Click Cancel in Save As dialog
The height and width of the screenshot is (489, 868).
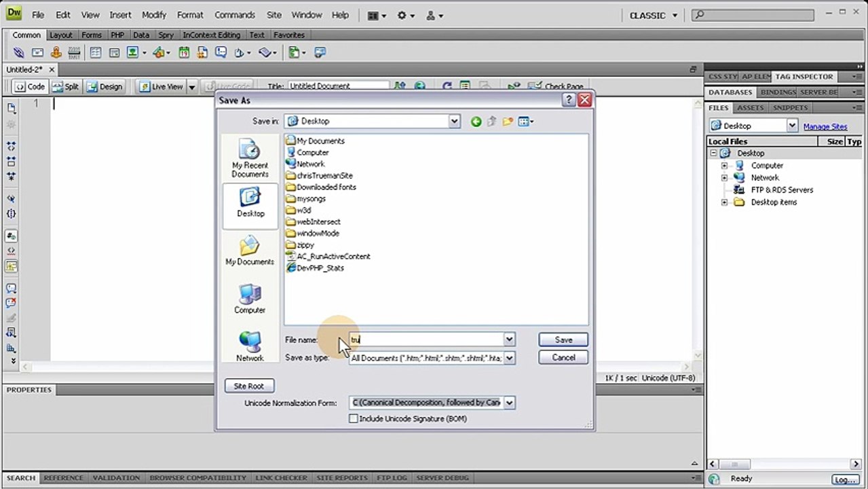click(563, 358)
